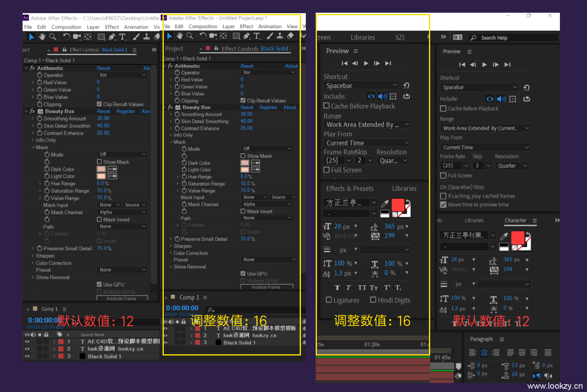Switch to the Project tab
Viewport: 587px width, 392px height.
[174, 48]
